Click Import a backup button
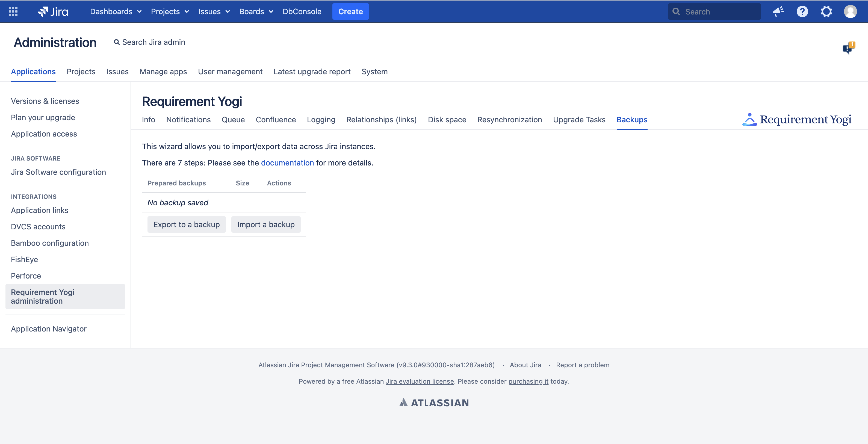Screen dimensions: 868x444 pyautogui.click(x=265, y=224)
